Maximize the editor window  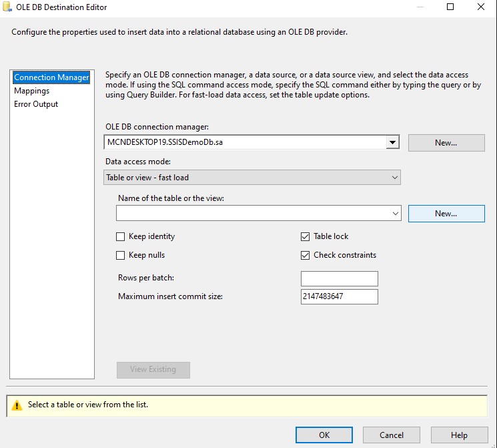(x=450, y=7)
